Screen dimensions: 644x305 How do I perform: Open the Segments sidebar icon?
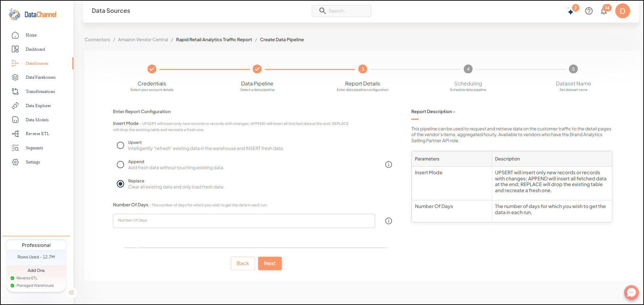(x=15, y=148)
